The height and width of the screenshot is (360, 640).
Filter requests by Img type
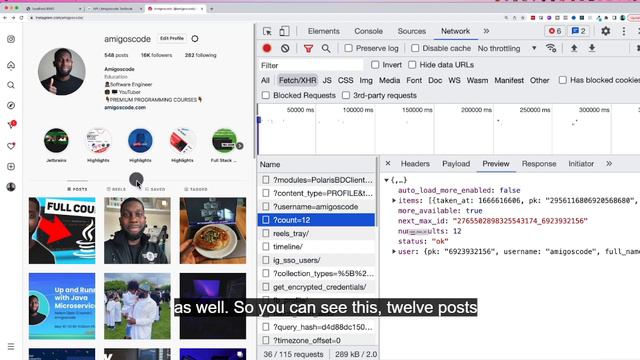366,80
